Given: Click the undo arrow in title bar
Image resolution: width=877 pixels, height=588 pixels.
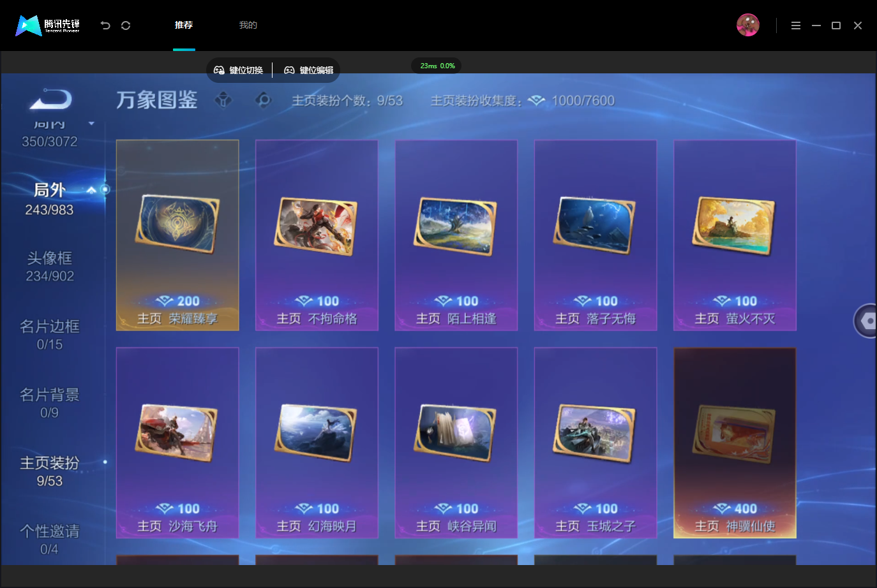Looking at the screenshot, I should pos(105,26).
